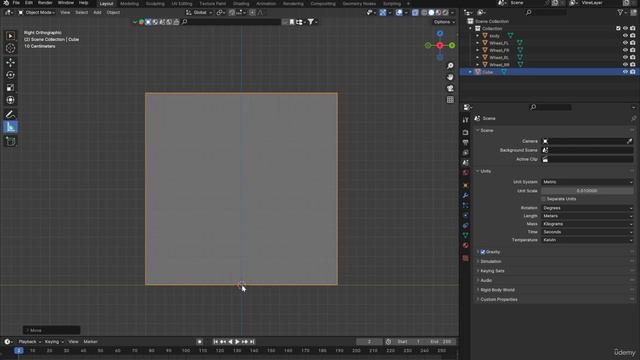The width and height of the screenshot is (640, 360).
Task: Expand the Rigid Body World panel
Action: click(x=497, y=290)
